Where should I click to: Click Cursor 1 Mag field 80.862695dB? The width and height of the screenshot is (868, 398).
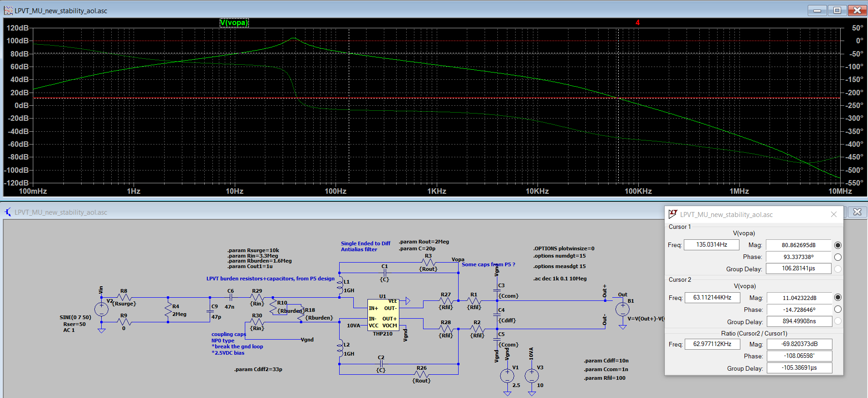799,245
